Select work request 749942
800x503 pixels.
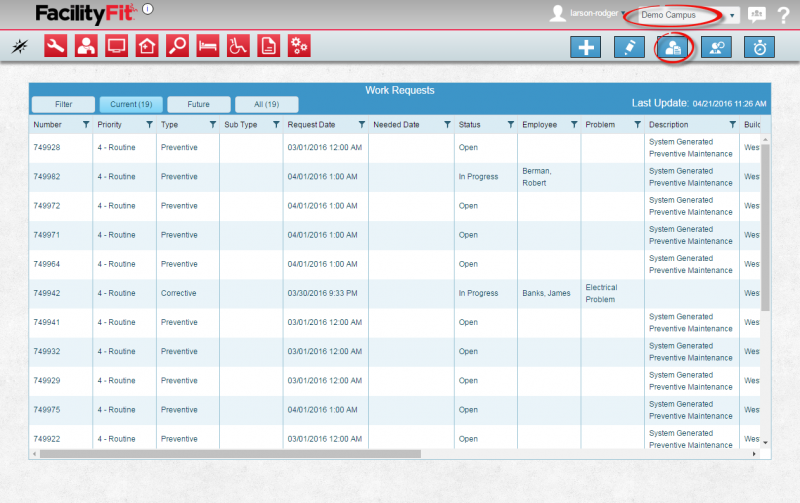click(x=47, y=293)
